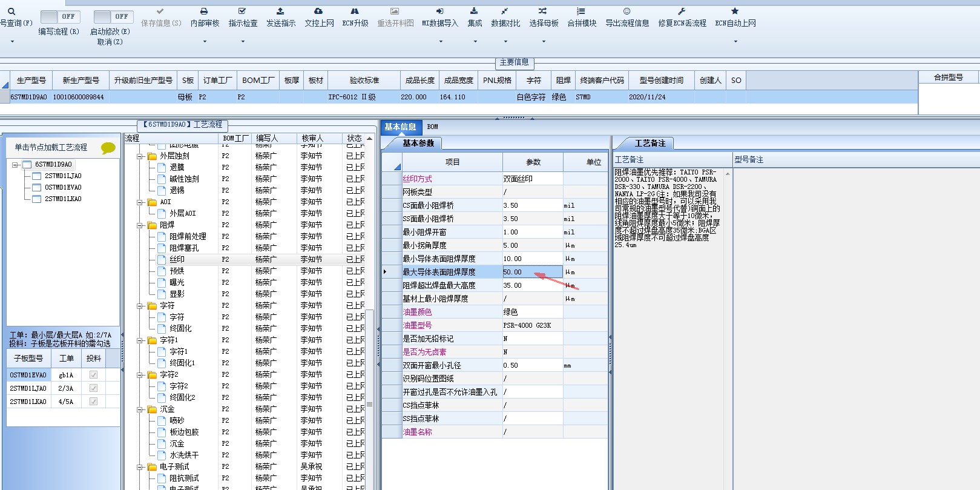Click the MI数据导入 import icon
This screenshot has width=980, height=490.
pyautogui.click(x=440, y=12)
